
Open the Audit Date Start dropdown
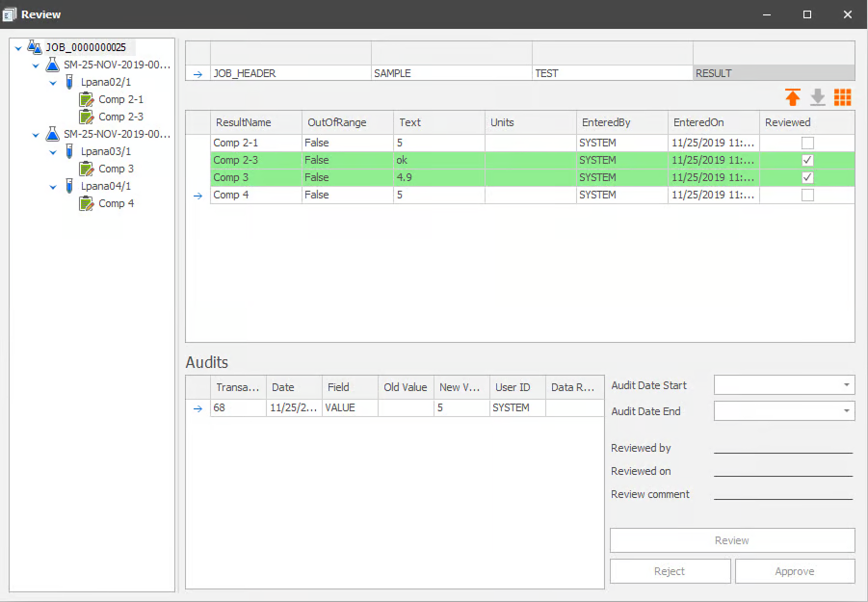click(x=848, y=384)
